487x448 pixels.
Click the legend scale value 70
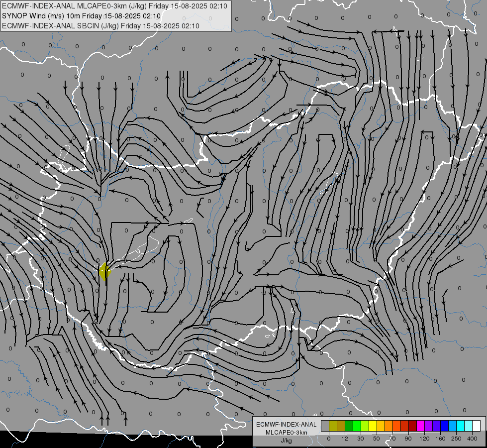tap(392, 439)
